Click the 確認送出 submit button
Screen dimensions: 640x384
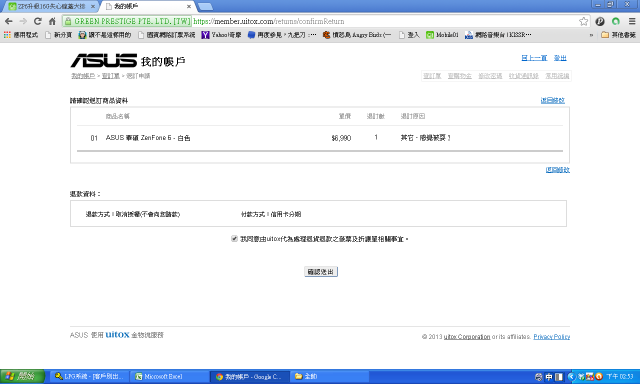321,272
